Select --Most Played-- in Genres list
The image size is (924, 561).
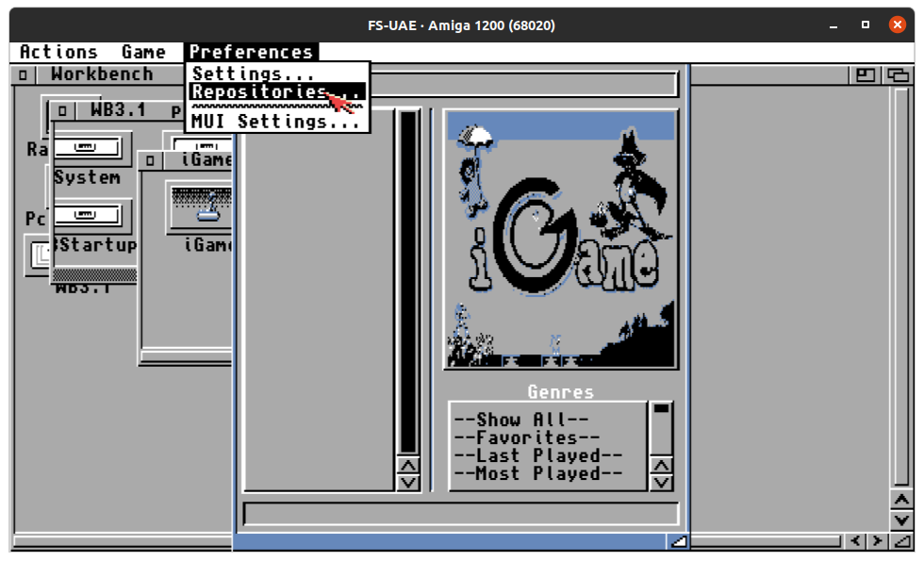pyautogui.click(x=538, y=473)
